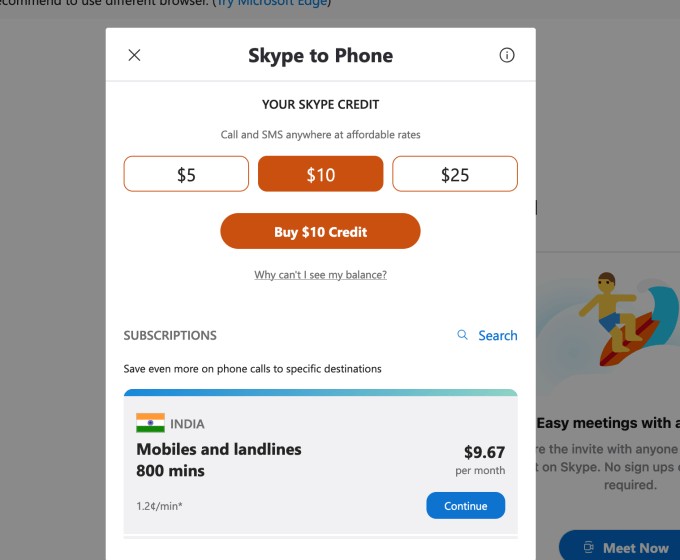Image resolution: width=680 pixels, height=560 pixels.
Task: Click the Meet Now camera icon
Action: tap(587, 548)
